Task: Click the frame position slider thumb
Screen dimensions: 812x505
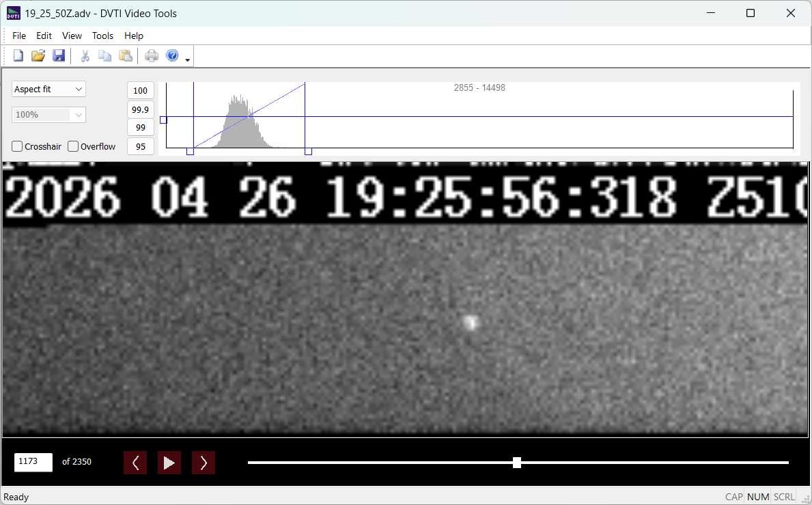Action: click(x=517, y=463)
